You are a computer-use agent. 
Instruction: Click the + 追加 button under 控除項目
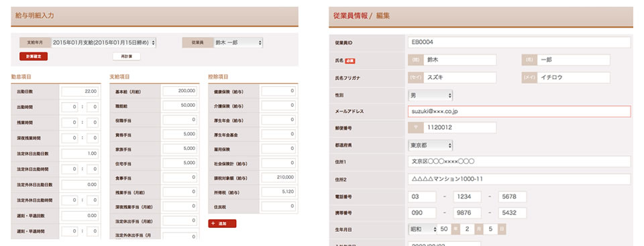click(x=222, y=223)
